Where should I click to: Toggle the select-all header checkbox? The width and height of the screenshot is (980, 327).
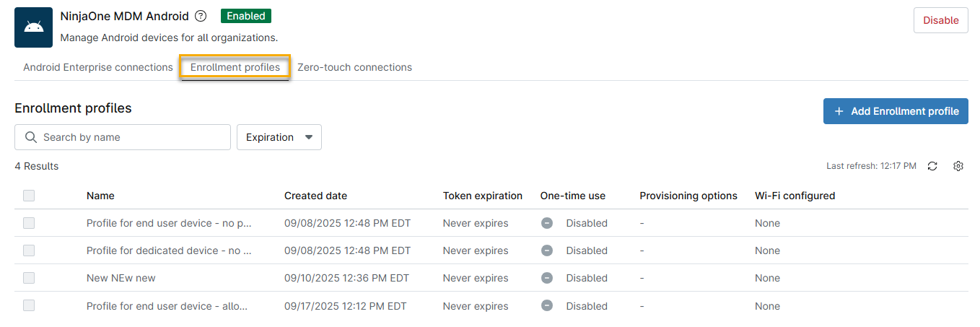tap(29, 196)
